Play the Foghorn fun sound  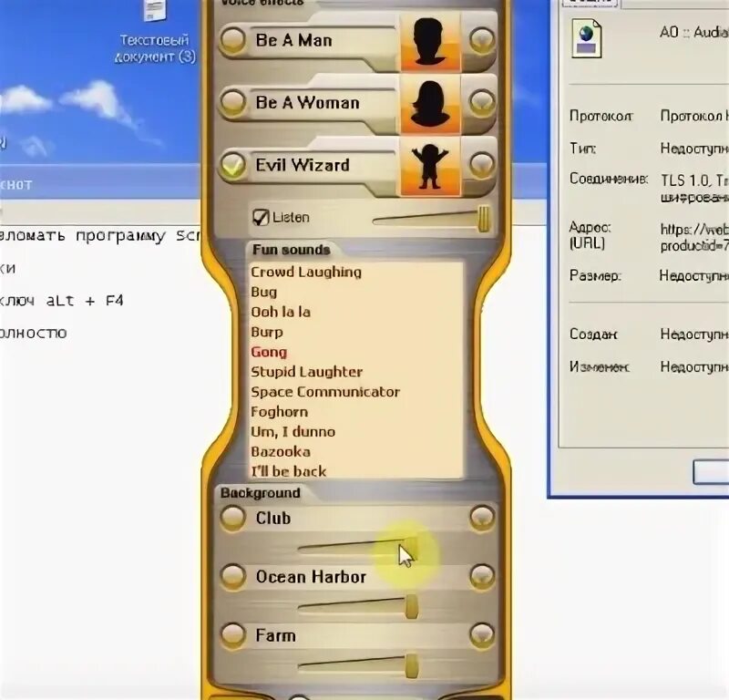[279, 412]
